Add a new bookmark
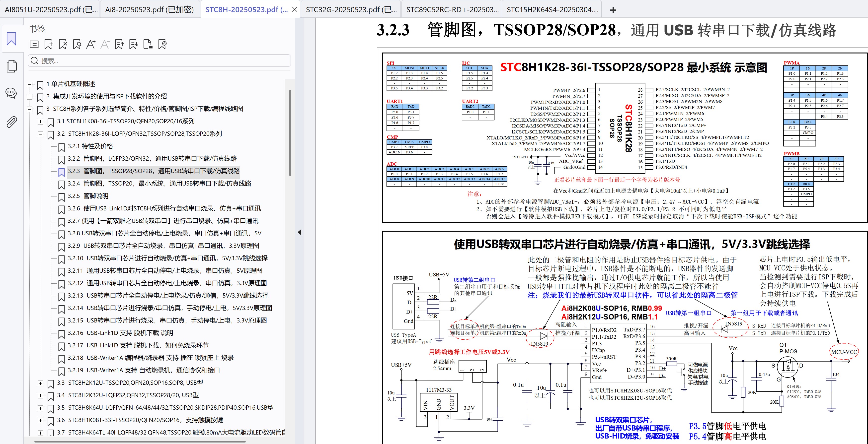Viewport: 868px width, 444px height. [x=49, y=44]
